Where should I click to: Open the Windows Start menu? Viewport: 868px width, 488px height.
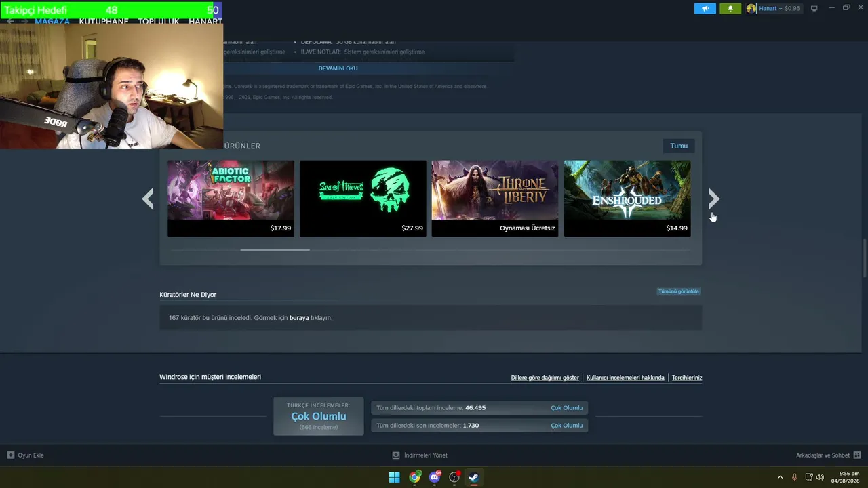click(394, 477)
